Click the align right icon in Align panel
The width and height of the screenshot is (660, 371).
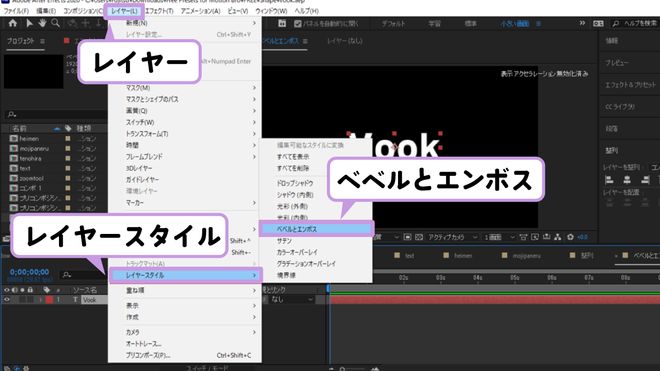[645, 180]
